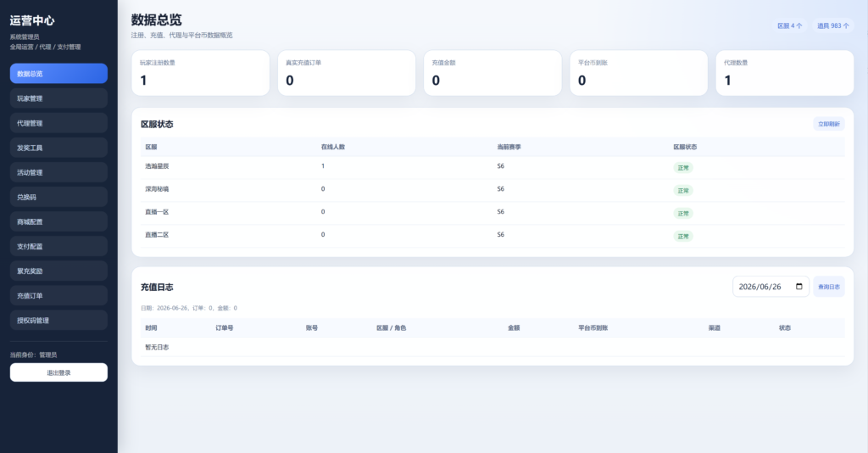Click the 深海秘境 server row name

157,189
